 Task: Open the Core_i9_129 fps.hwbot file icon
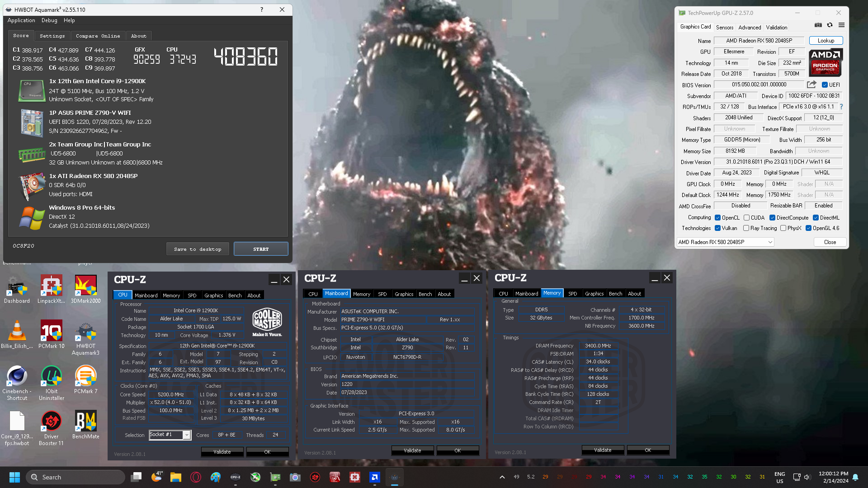coord(17,428)
